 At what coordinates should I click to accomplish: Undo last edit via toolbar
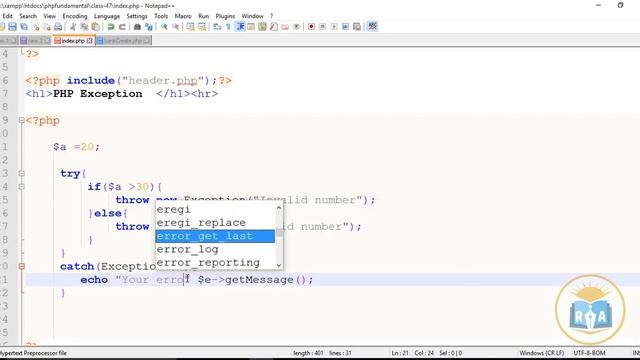[x=111, y=27]
